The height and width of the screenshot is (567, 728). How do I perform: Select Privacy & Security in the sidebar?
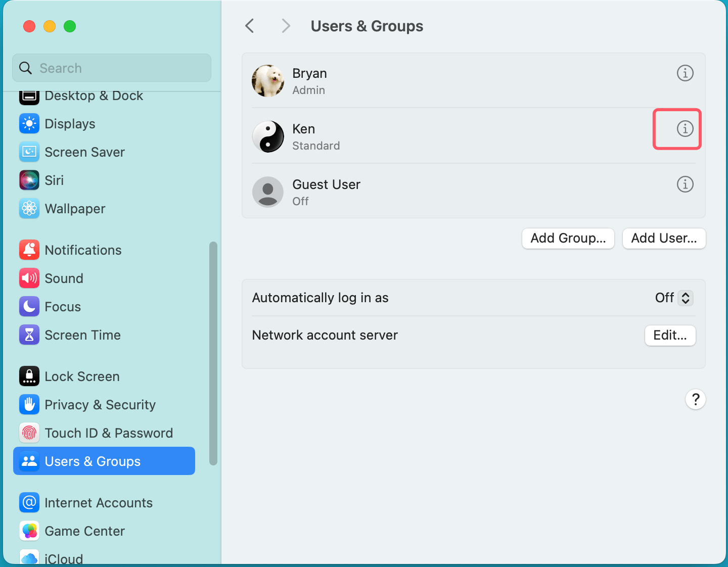[29, 404]
